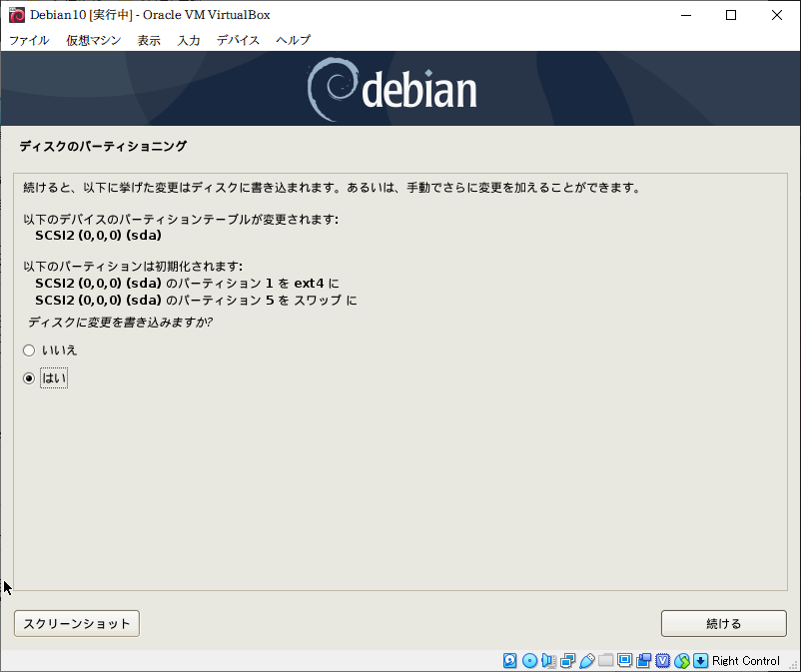Maximize the VirtualBox window
This screenshot has height=672, width=801.
point(731,15)
